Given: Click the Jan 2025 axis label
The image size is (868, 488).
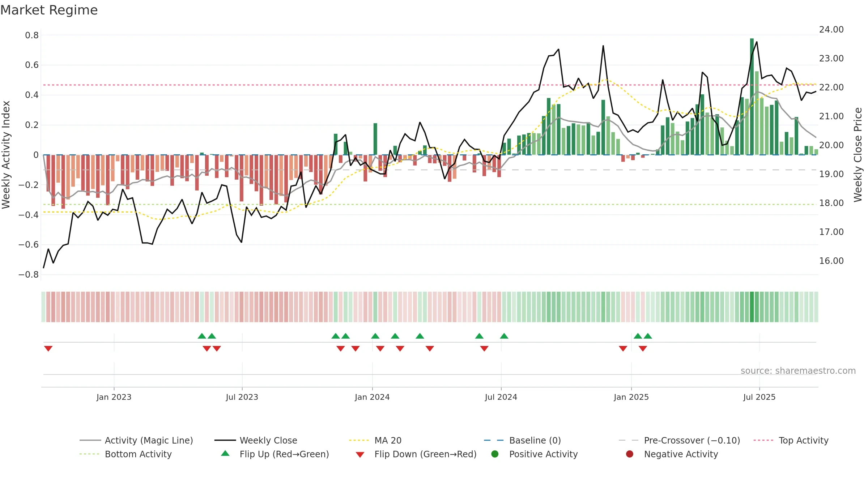Looking at the screenshot, I should [631, 397].
